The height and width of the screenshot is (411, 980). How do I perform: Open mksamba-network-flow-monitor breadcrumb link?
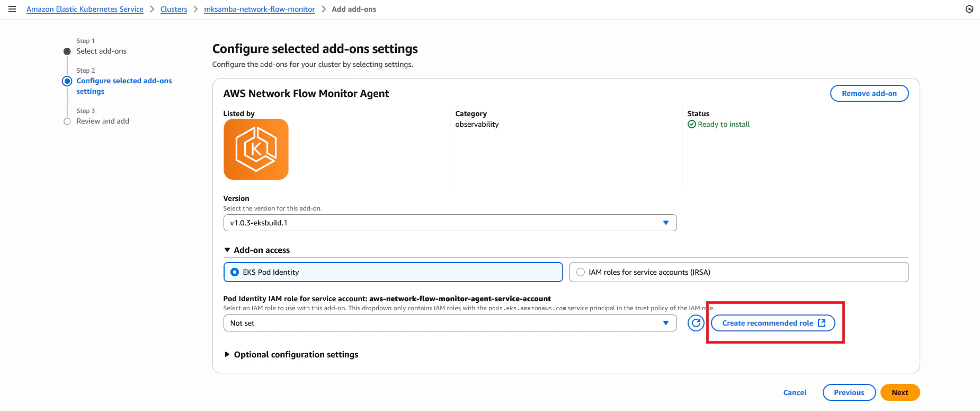[x=260, y=9]
